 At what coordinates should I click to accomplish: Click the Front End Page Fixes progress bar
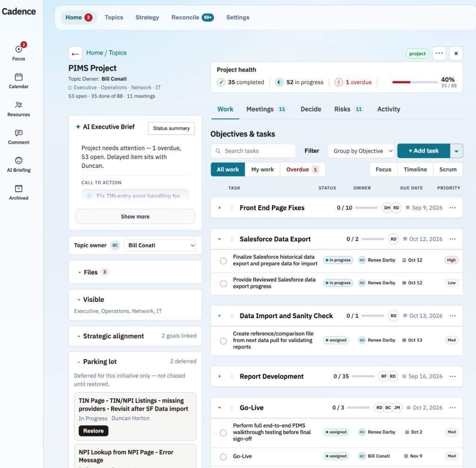coord(366,208)
